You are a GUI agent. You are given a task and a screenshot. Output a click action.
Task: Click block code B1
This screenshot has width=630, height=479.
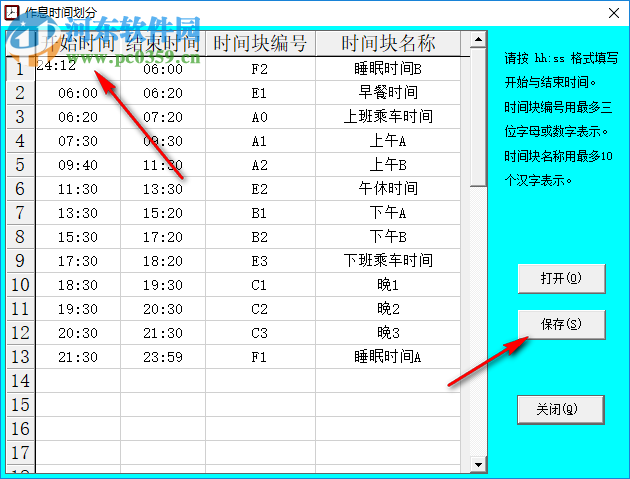(x=260, y=213)
